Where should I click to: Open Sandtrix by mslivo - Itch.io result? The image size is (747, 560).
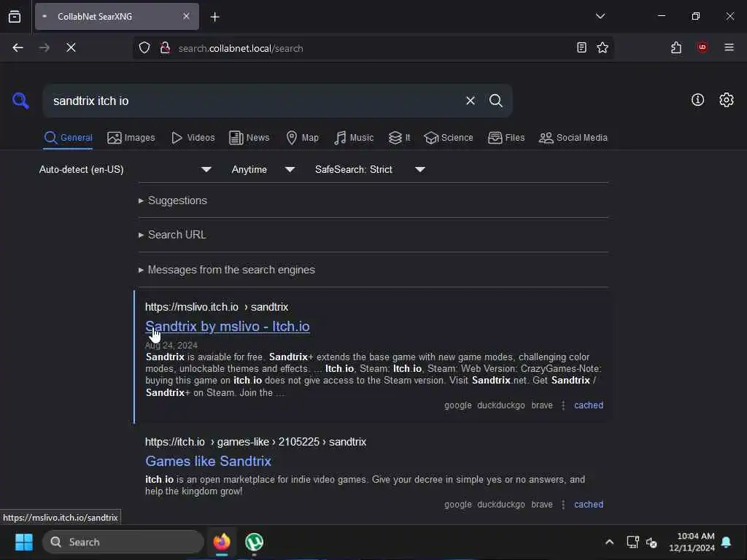(x=228, y=326)
